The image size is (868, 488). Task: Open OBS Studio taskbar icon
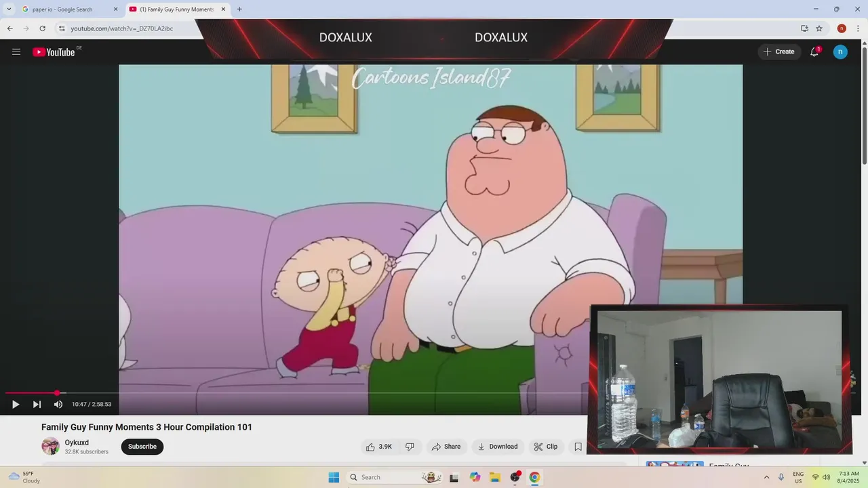pyautogui.click(x=515, y=477)
